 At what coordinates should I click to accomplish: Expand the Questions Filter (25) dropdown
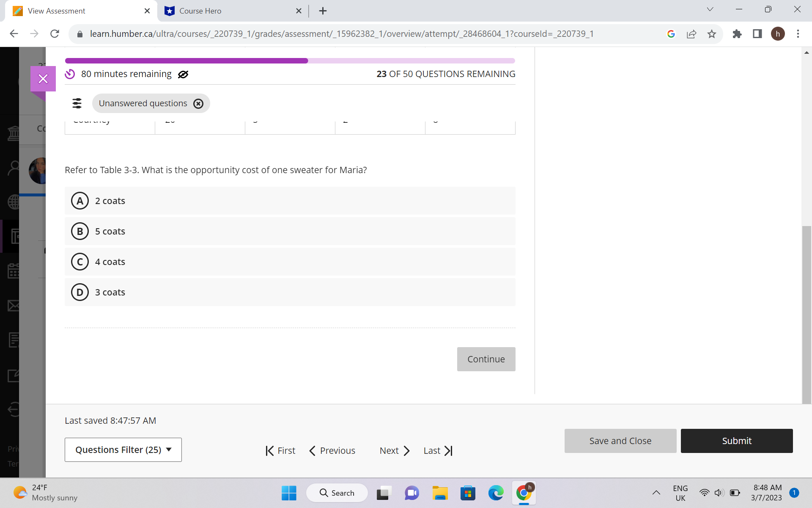pyautogui.click(x=123, y=450)
